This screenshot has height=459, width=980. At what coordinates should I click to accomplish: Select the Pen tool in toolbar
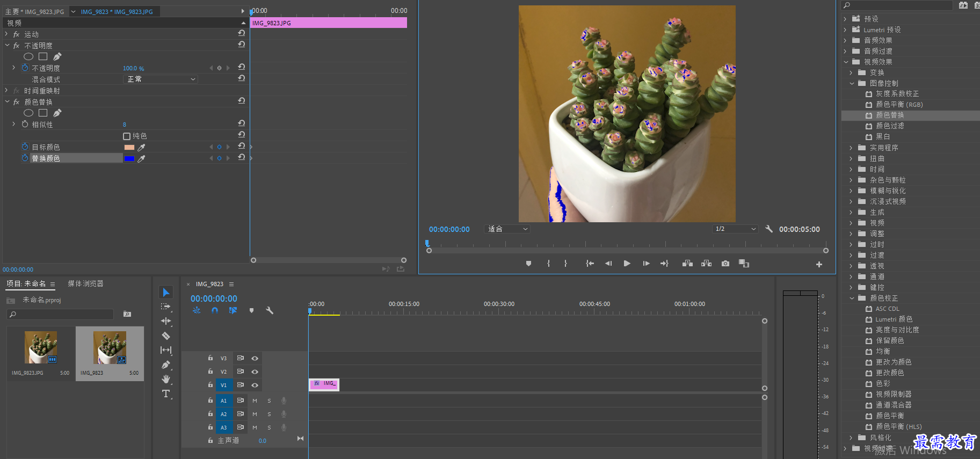pyautogui.click(x=166, y=365)
